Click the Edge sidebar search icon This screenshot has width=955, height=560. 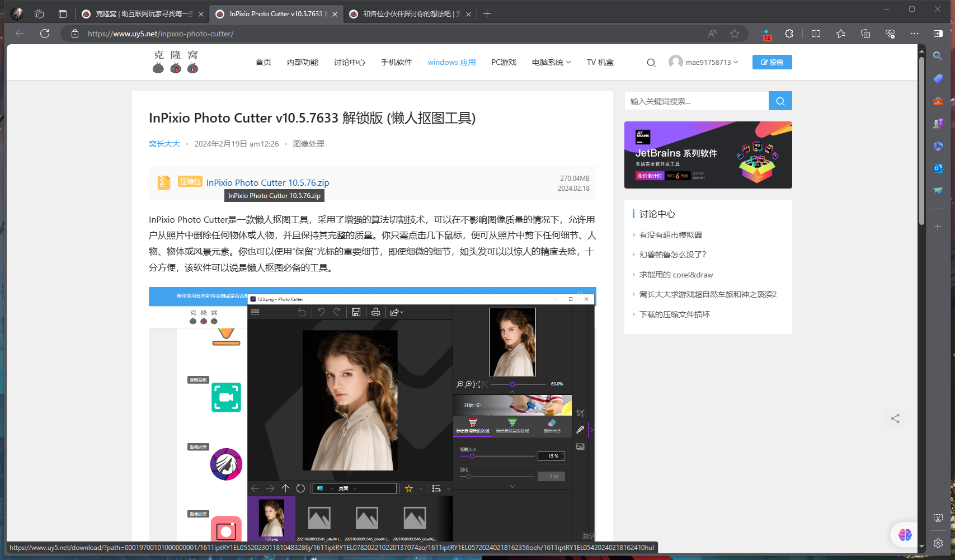(938, 56)
